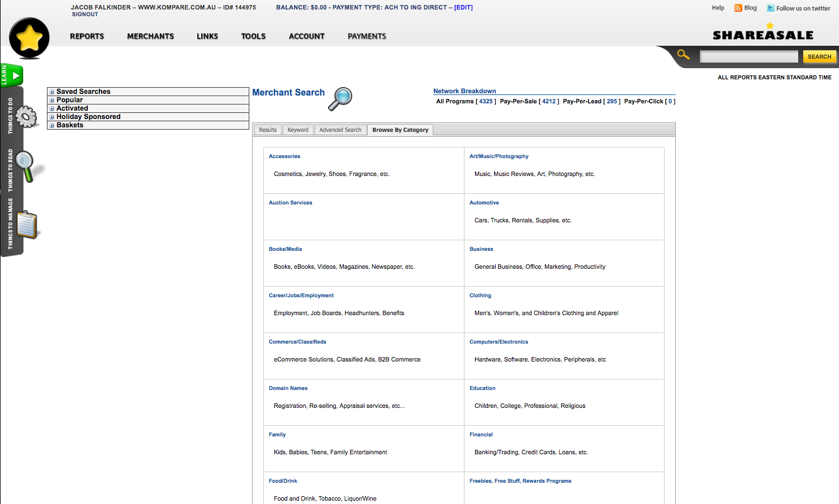Open the Things To Read magnifier icon
Viewport: 839px width, 504px height.
pos(26,165)
